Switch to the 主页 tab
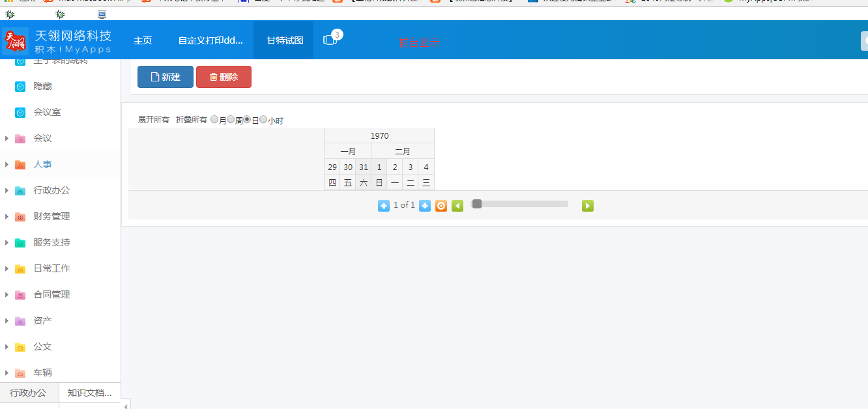The image size is (868, 409). click(x=143, y=40)
